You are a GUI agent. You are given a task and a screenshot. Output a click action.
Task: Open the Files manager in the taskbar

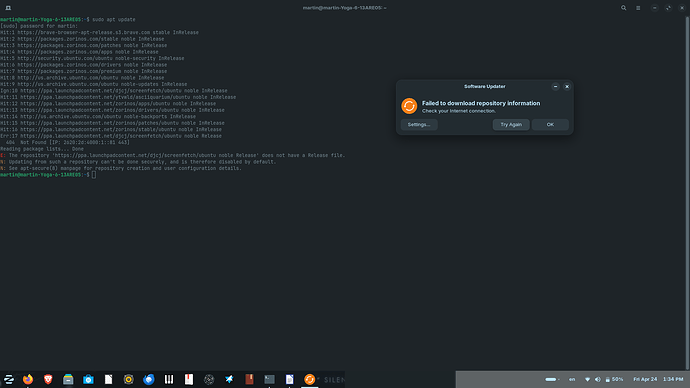tap(68, 379)
